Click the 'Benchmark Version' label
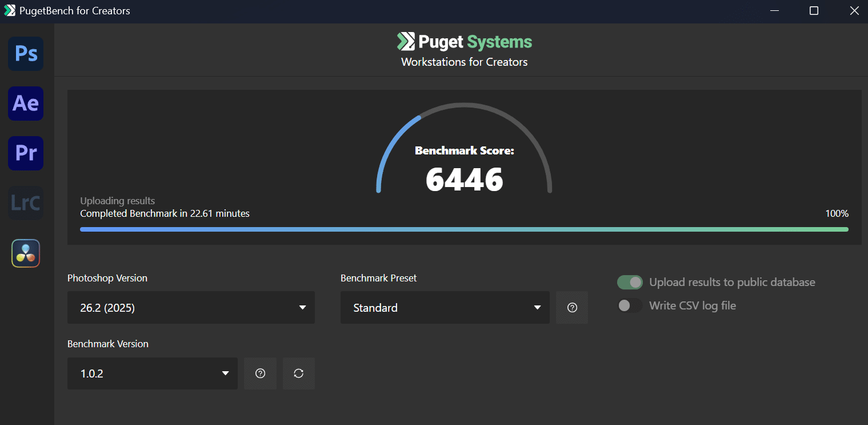The height and width of the screenshot is (425, 868). 108,344
